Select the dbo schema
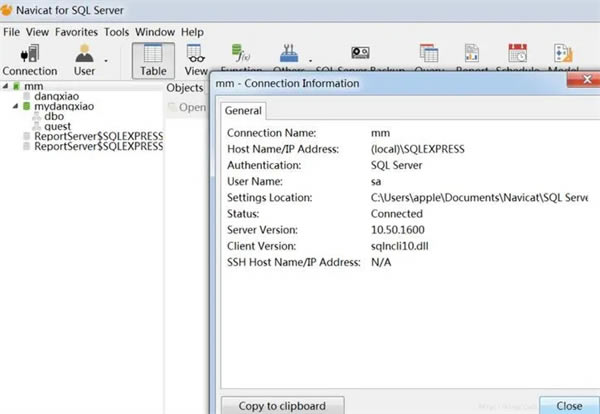The image size is (600, 414). coord(54,116)
